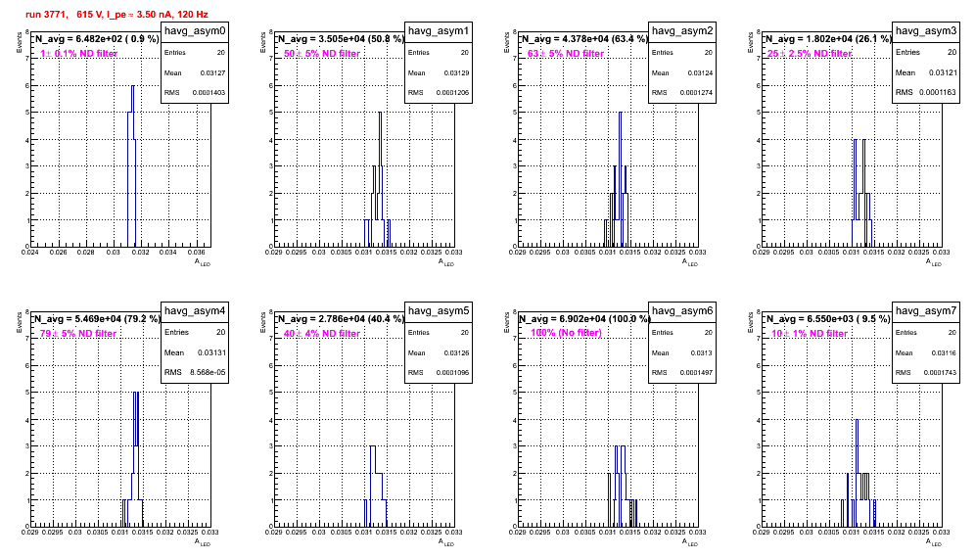Screen dimensions: 975x560
Task: Click the N_avg = 2.786e+04 label
Action: pos(341,318)
